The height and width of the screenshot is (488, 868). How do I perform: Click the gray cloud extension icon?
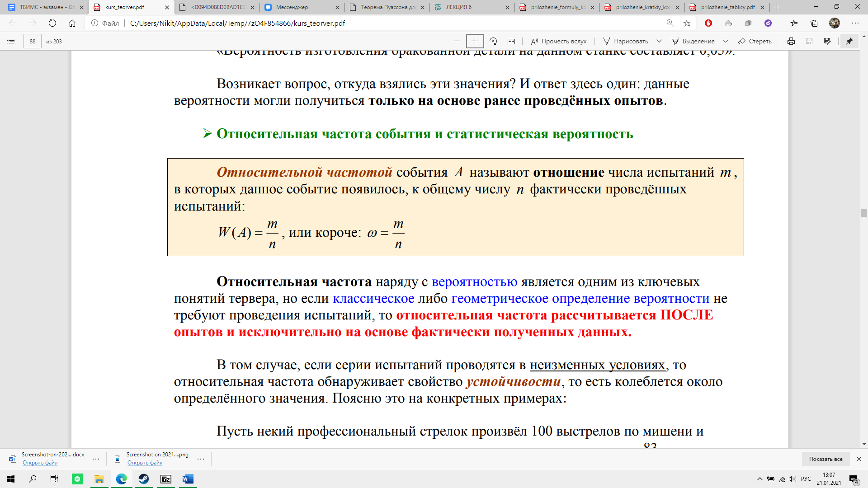728,23
